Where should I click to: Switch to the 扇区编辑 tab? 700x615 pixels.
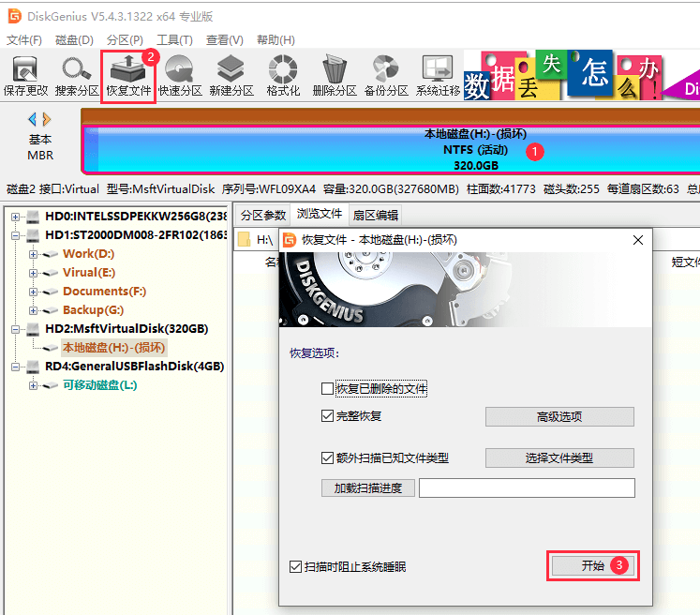tap(376, 216)
